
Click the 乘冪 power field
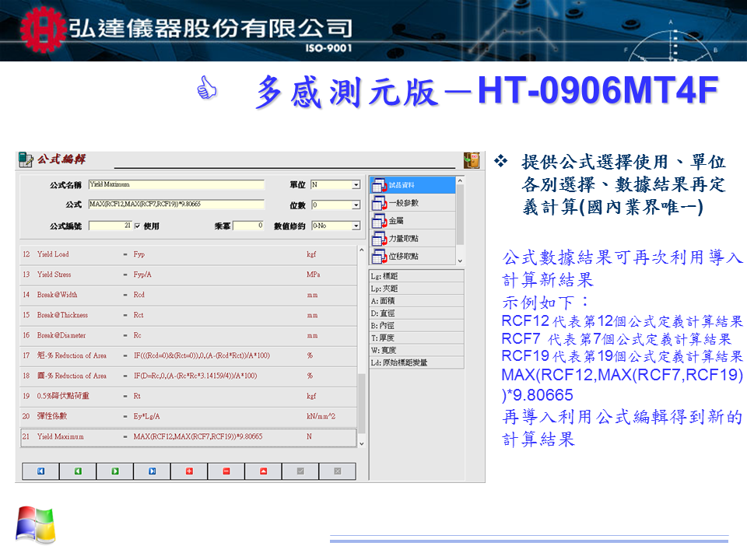click(x=248, y=226)
